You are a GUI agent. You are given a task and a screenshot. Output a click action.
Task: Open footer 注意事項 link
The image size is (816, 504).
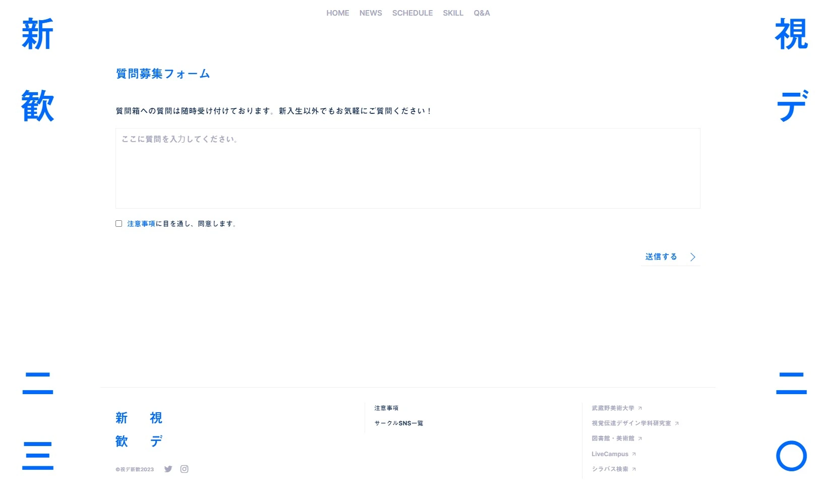click(x=386, y=408)
